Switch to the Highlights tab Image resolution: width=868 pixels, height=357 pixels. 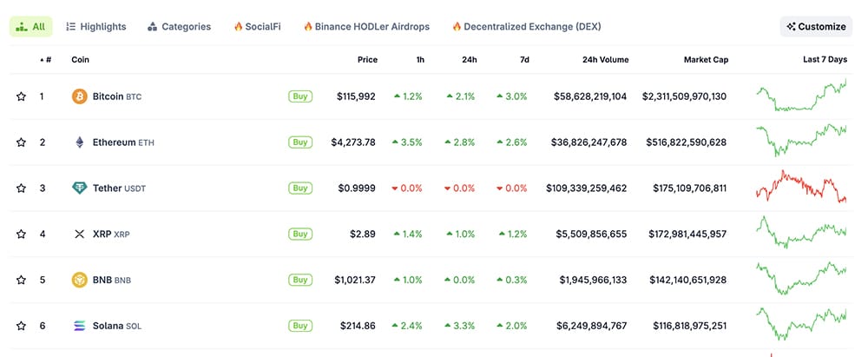95,27
